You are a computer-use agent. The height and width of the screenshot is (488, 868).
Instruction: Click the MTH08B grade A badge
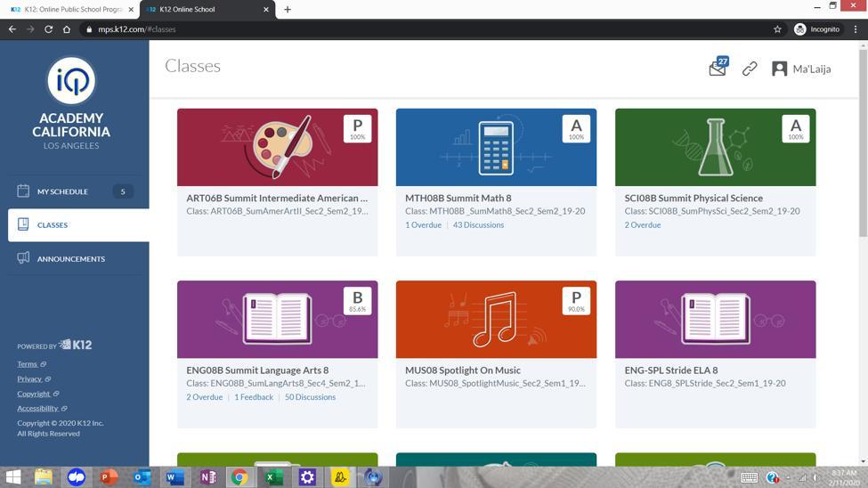click(576, 128)
